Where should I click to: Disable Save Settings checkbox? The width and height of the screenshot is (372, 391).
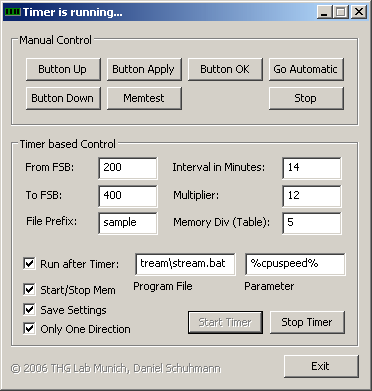(29, 310)
